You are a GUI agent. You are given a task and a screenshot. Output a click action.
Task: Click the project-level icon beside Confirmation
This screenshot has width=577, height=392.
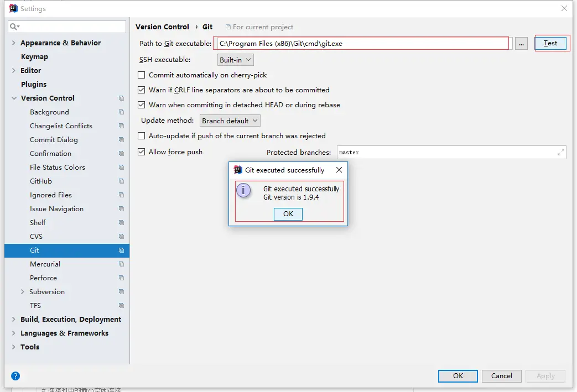pos(122,153)
